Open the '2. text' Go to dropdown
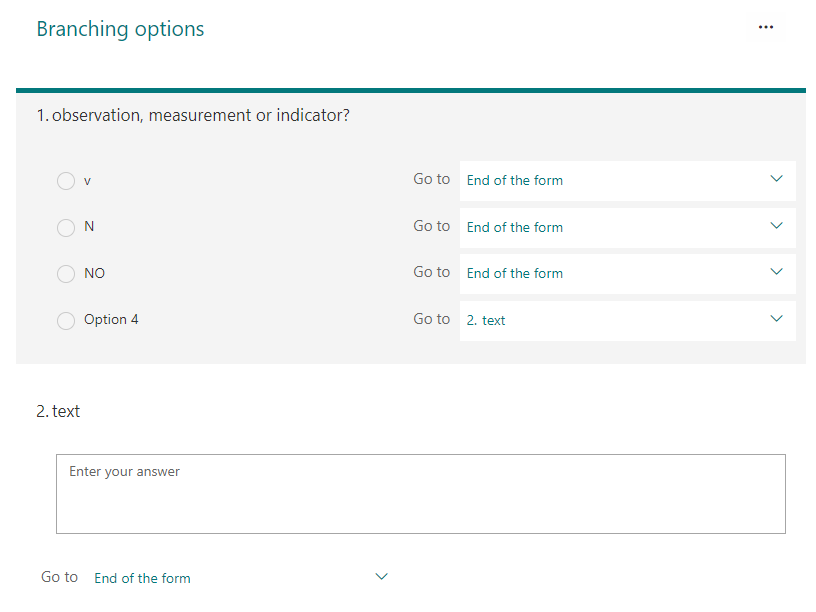 [628, 321]
